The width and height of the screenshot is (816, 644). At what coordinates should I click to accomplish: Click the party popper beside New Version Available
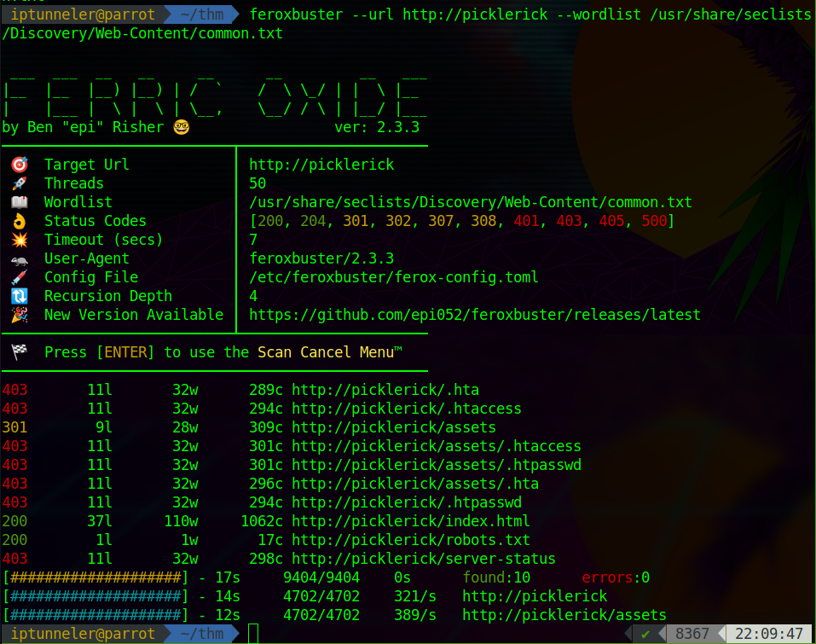tap(20, 315)
